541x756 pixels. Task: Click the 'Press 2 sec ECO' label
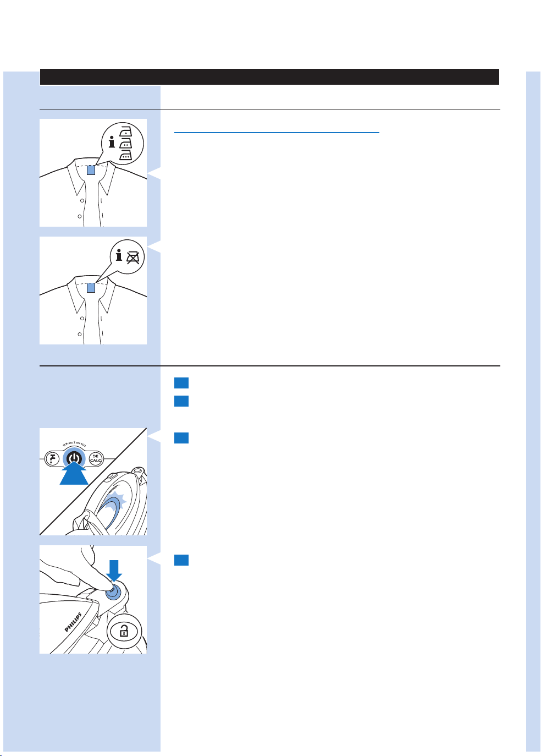(73, 445)
